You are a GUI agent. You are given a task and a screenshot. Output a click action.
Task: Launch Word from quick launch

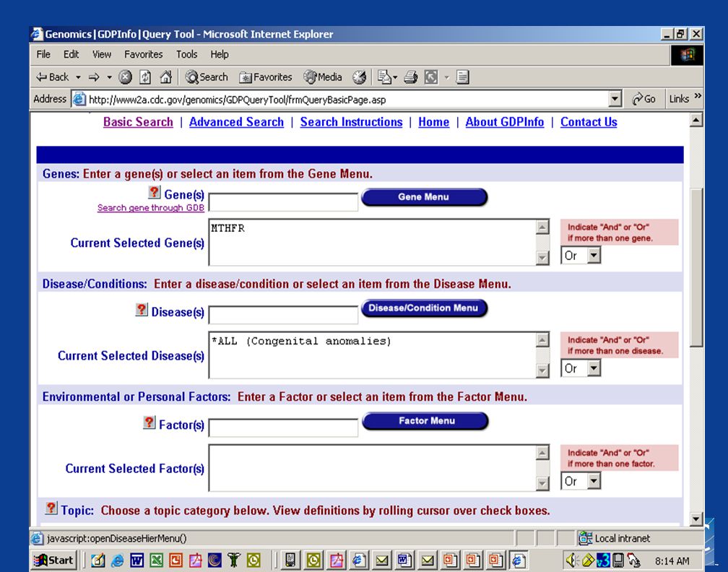click(136, 560)
